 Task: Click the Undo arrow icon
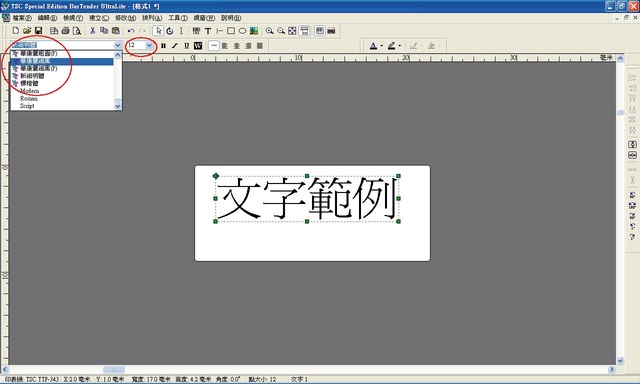[x=131, y=31]
